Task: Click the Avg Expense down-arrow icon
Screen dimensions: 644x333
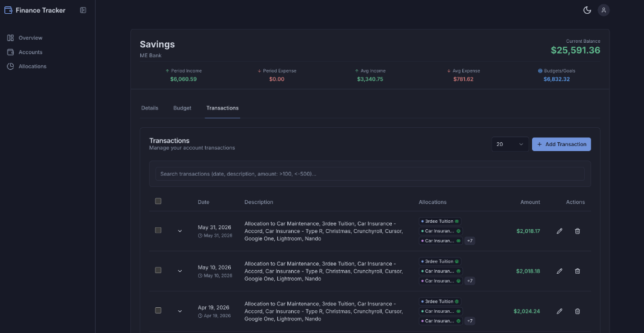Action: pyautogui.click(x=448, y=71)
